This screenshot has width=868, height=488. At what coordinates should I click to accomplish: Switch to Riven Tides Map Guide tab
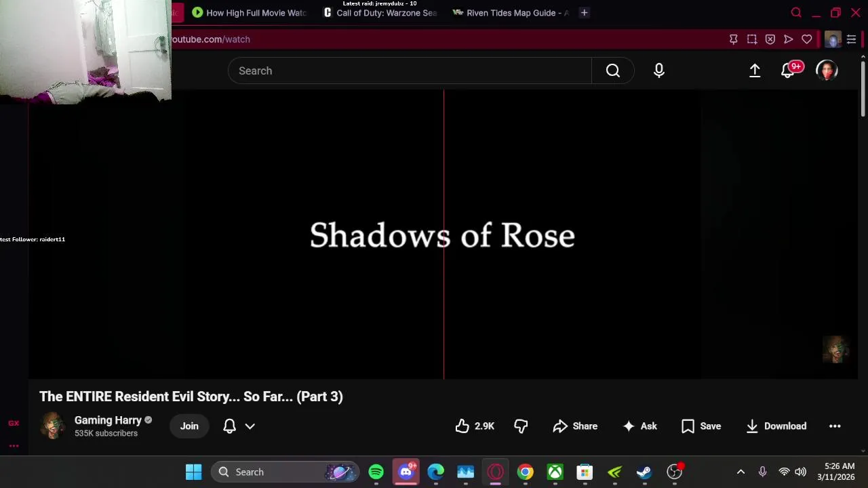(511, 13)
